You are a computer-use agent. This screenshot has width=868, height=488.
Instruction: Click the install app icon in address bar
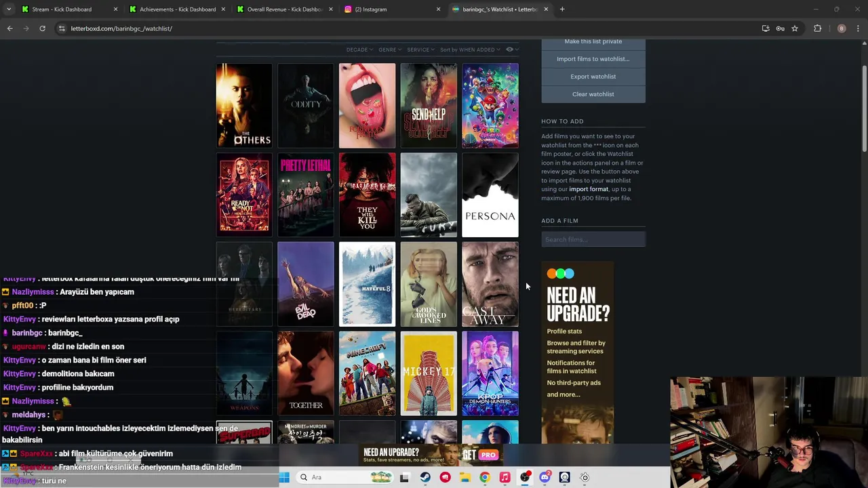click(x=766, y=28)
